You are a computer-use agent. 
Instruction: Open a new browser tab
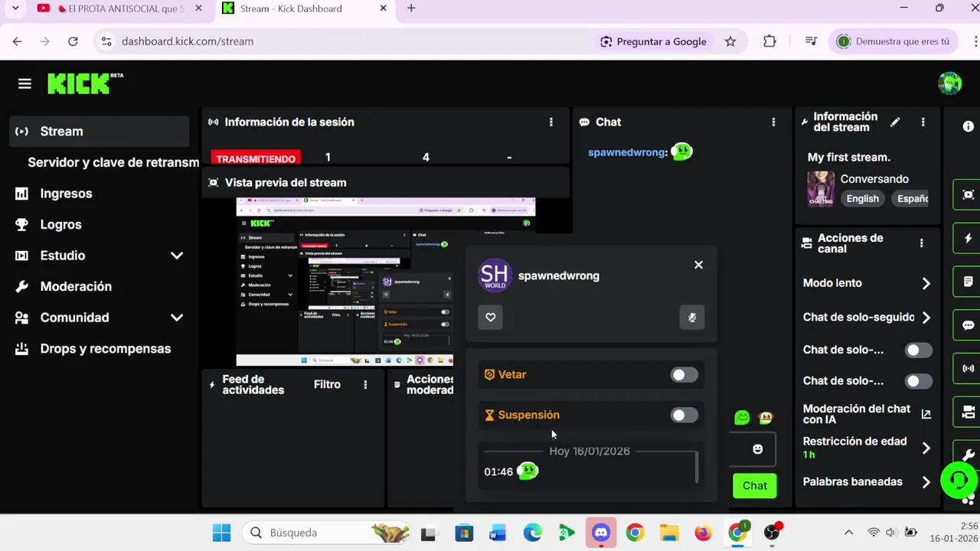[411, 8]
